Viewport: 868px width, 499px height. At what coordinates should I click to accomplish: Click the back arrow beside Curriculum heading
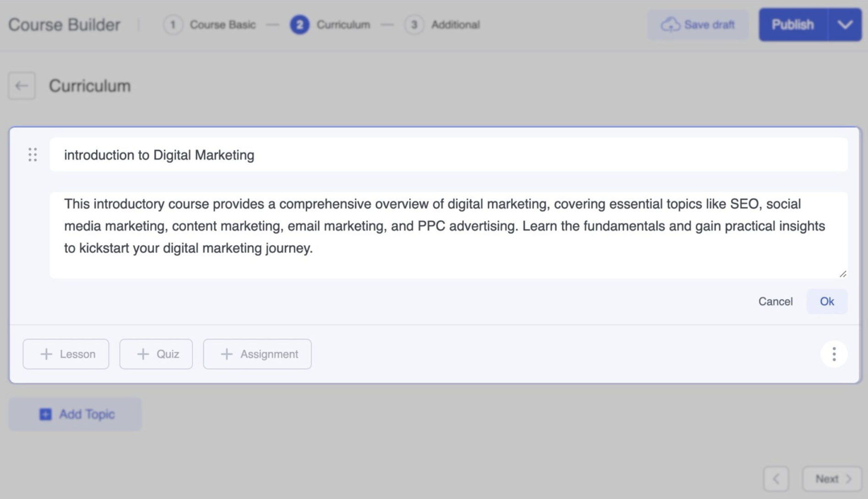pyautogui.click(x=22, y=86)
